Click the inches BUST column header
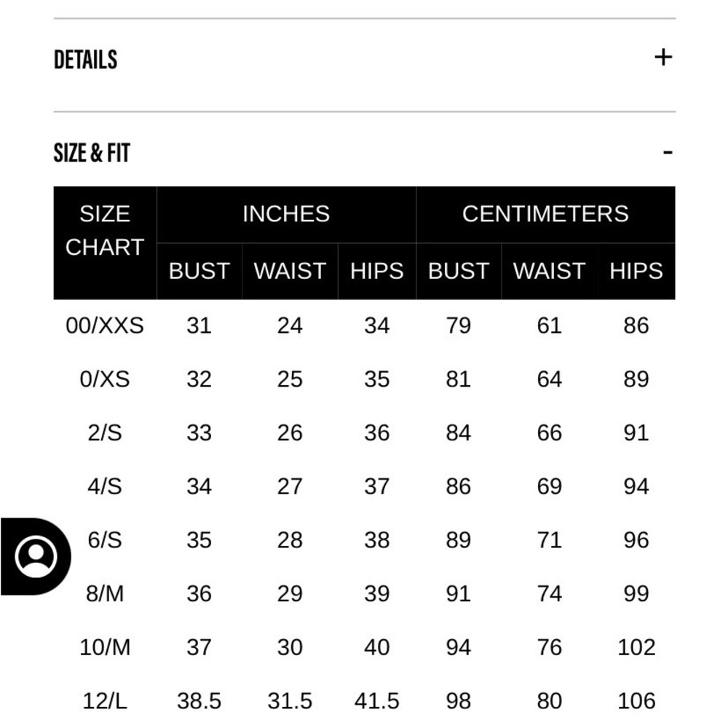728x728 pixels. (x=199, y=271)
